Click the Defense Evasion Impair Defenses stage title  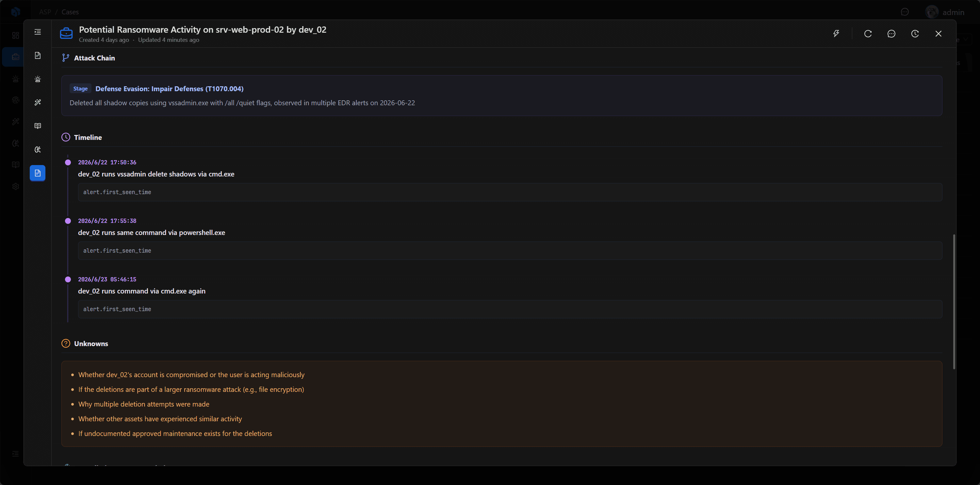point(169,89)
